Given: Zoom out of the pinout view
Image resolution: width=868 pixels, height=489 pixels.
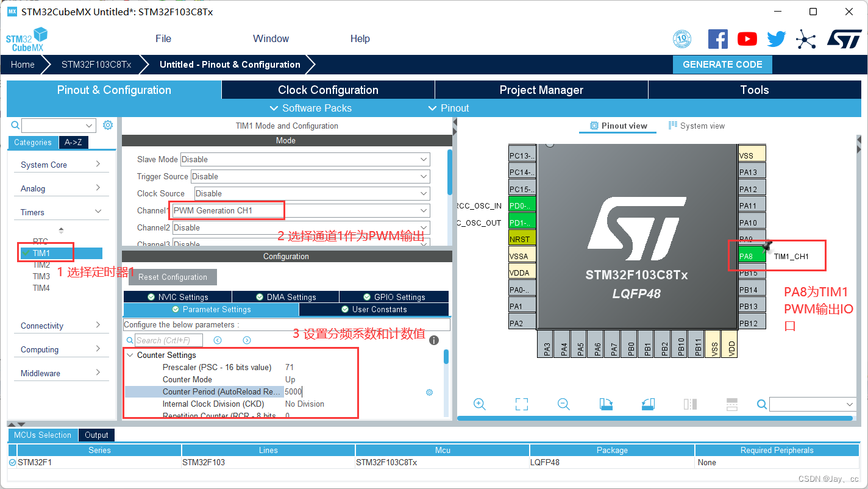Looking at the screenshot, I should click(x=563, y=404).
